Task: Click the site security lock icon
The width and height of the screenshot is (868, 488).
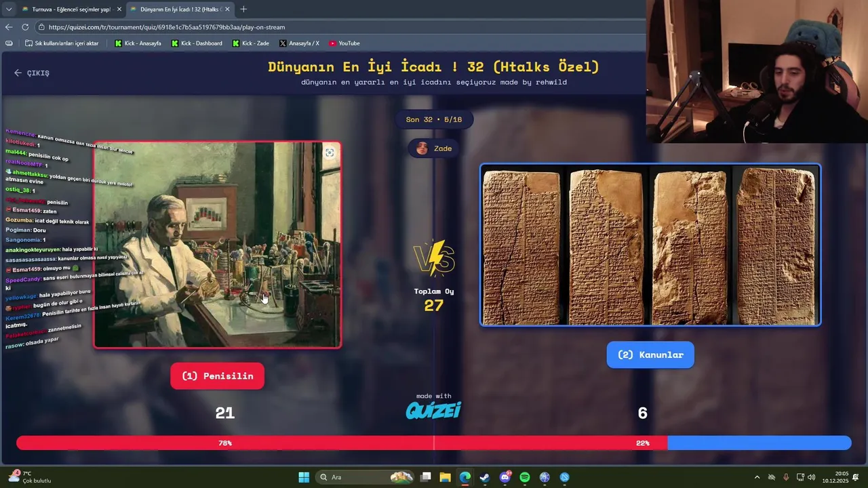Action: (x=41, y=27)
